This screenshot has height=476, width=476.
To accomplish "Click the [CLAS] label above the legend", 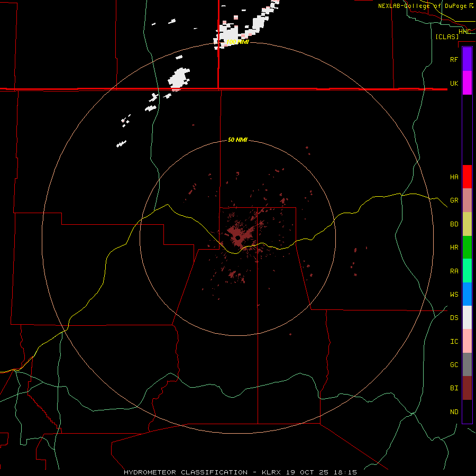I will (447, 36).
